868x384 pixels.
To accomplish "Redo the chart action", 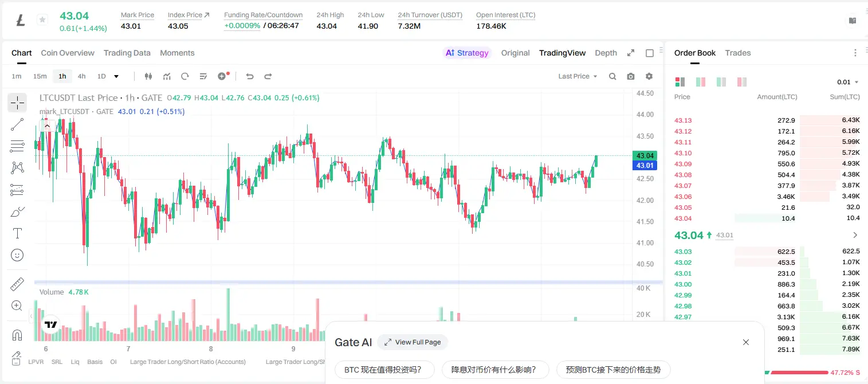I will point(268,76).
